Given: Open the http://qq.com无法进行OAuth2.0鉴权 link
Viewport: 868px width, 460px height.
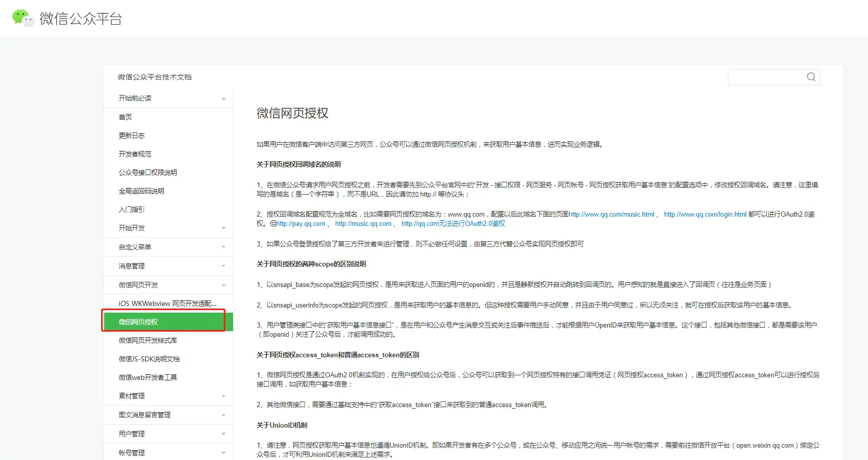Looking at the screenshot, I should [x=453, y=224].
